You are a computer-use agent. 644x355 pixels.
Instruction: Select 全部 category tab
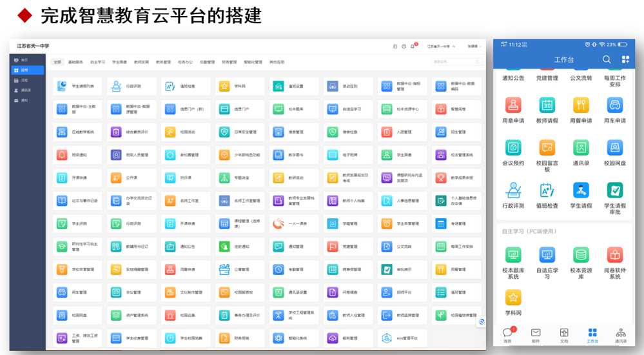(x=57, y=62)
